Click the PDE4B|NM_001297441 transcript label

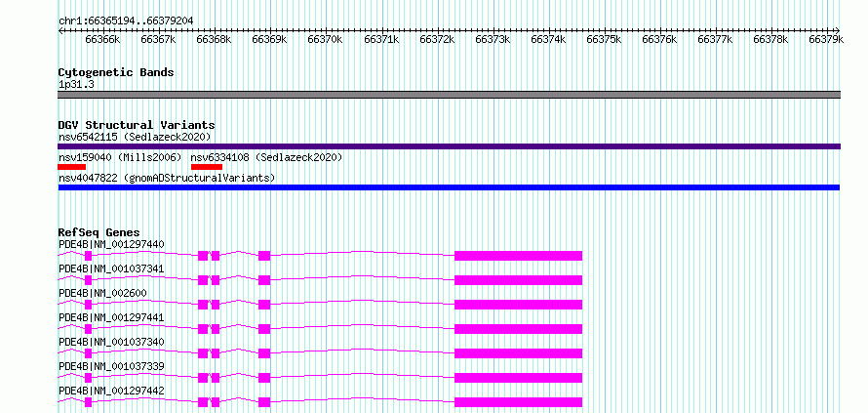pos(111,317)
